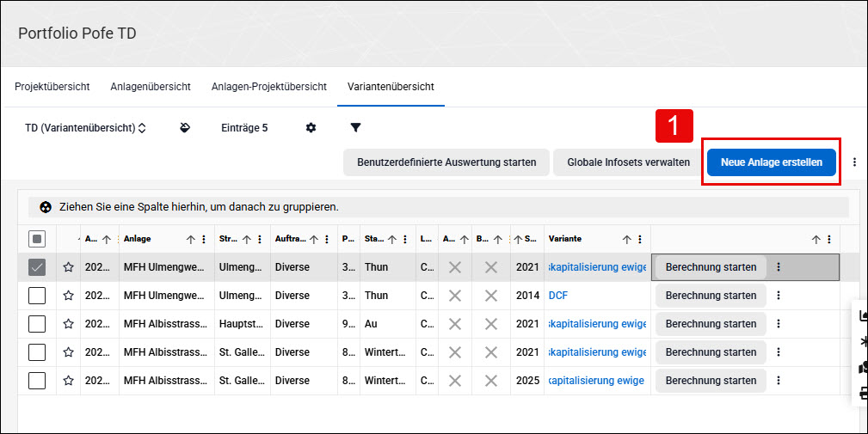The width and height of the screenshot is (868, 434).
Task: Open Anlage column options menu
Action: pos(204,240)
